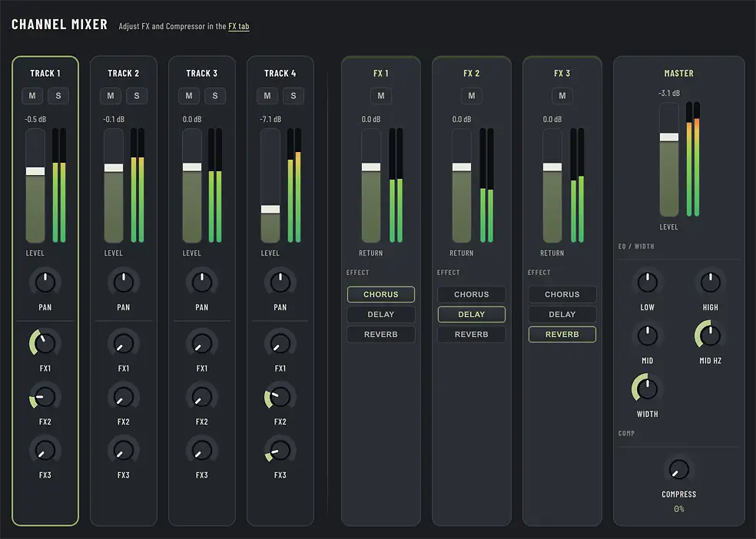Click Track 3 PAN knob

pyautogui.click(x=202, y=283)
